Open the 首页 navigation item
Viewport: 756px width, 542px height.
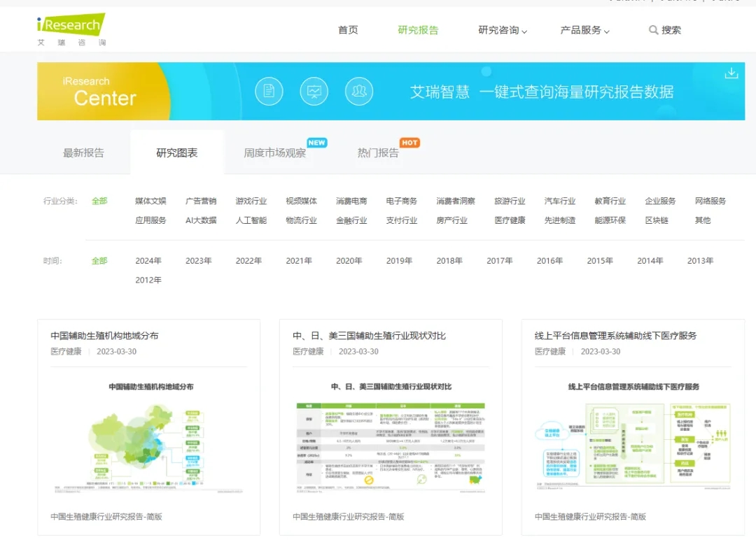pos(348,30)
